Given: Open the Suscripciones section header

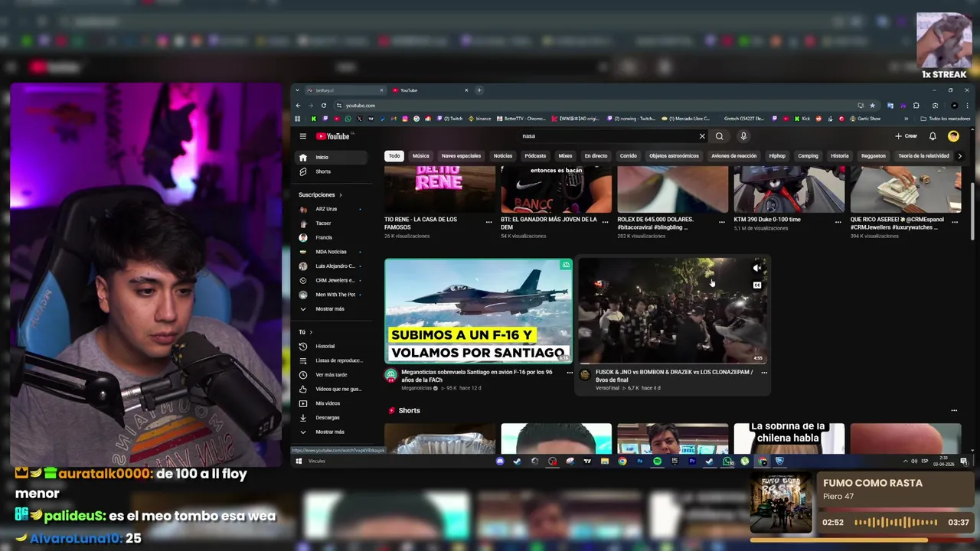Looking at the screenshot, I should pyautogui.click(x=319, y=194).
